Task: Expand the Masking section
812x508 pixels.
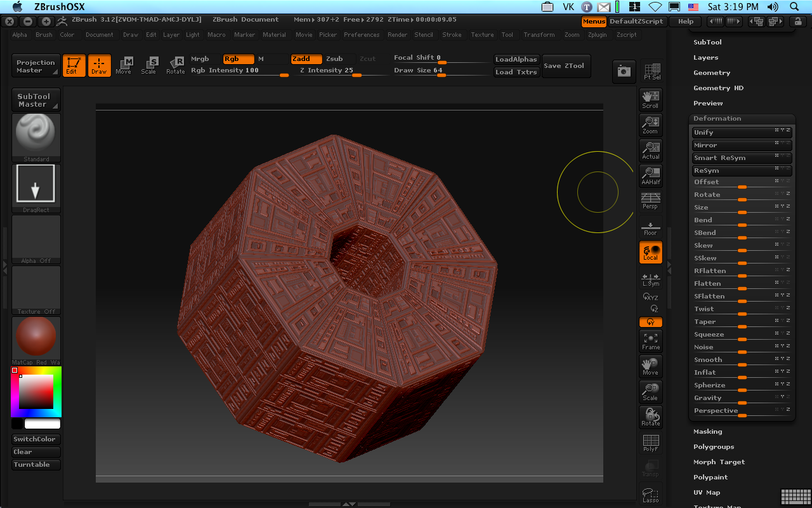Action: 707,432
